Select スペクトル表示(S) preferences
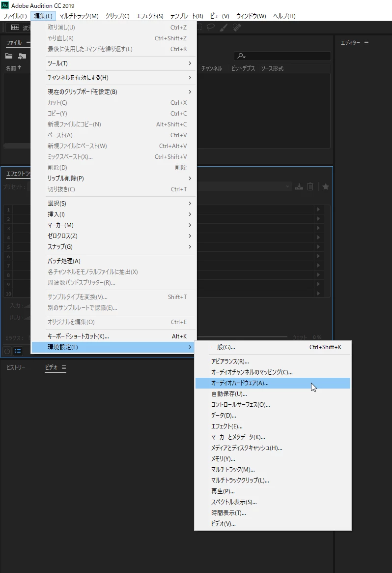This screenshot has width=392, height=573. tap(273, 502)
